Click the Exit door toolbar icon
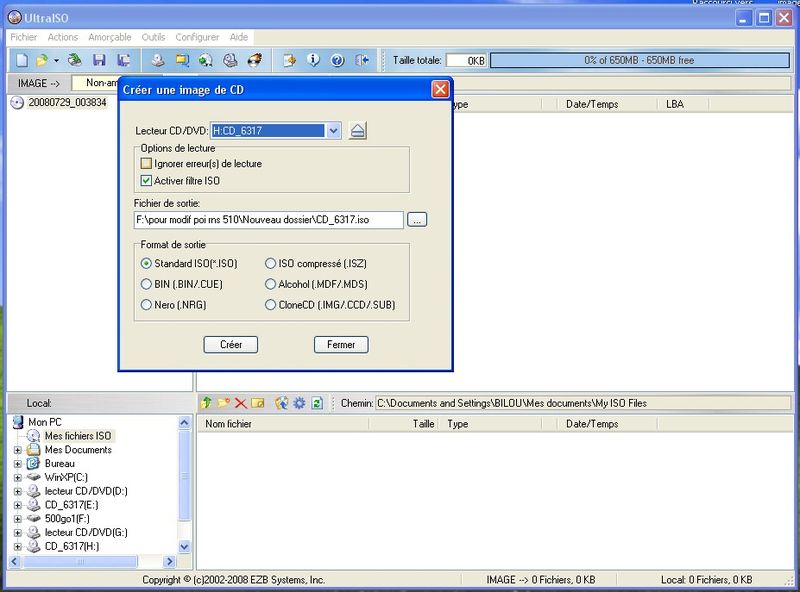Screen dimensions: 800x592 [362, 60]
